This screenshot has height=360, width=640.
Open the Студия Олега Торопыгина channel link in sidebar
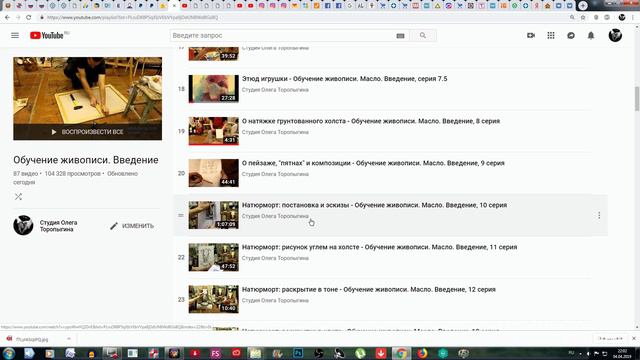click(x=58, y=226)
